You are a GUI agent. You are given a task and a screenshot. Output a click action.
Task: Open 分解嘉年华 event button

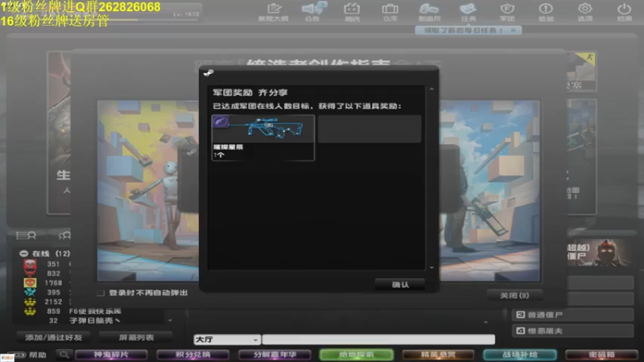tap(275, 355)
